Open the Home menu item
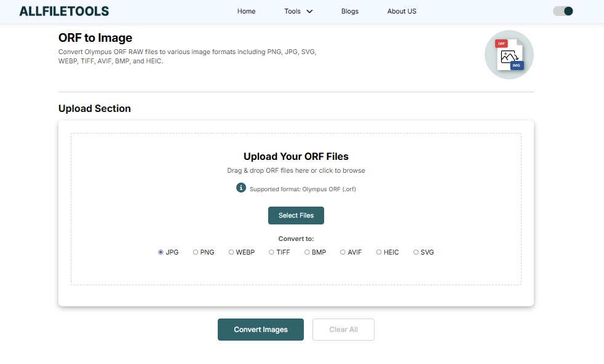The image size is (604, 364). pos(246,11)
